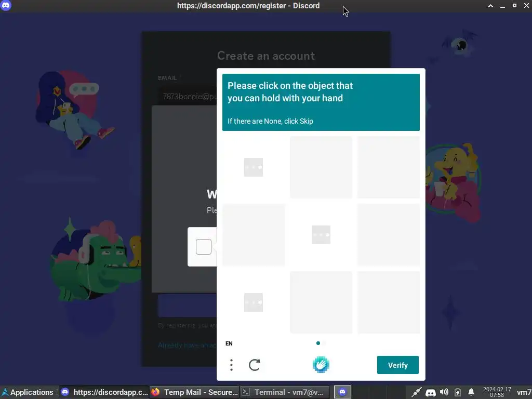Switch to Temp Mail Firefox taskbar window
This screenshot has width=532, height=399.
point(194,392)
